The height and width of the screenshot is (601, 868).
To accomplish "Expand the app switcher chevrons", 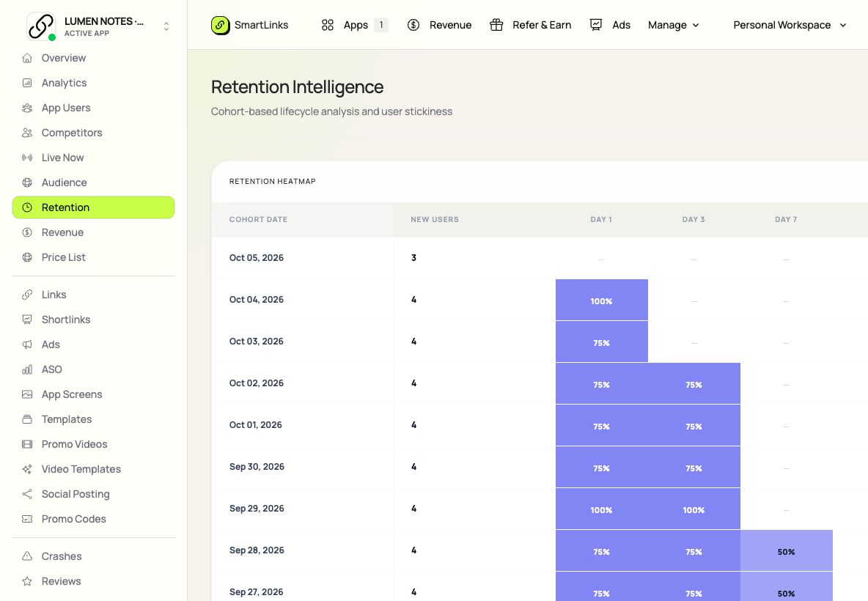I will point(166,26).
